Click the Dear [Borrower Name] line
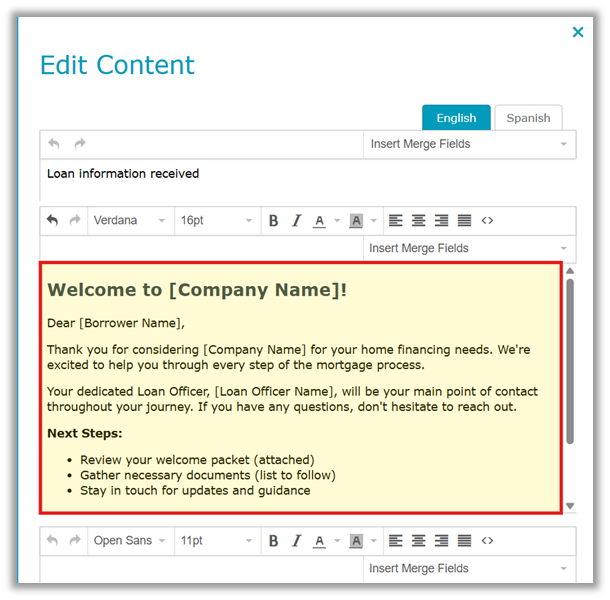The width and height of the screenshot is (610, 600). click(116, 323)
